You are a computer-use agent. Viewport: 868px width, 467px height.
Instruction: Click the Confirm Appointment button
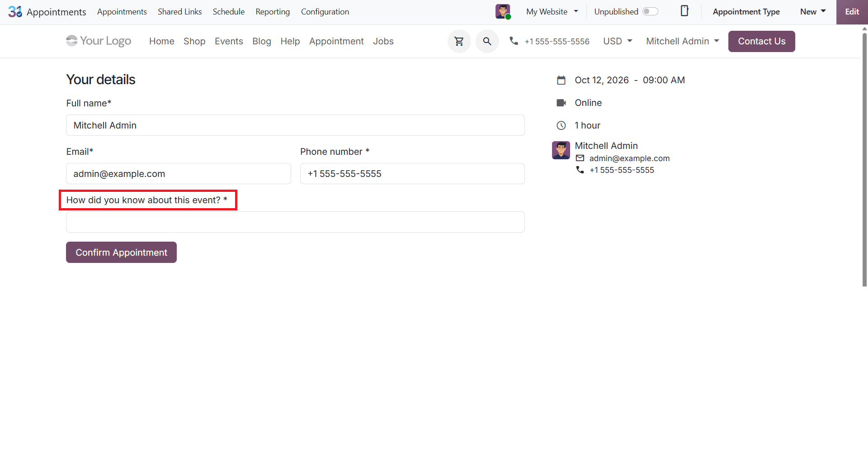click(121, 253)
